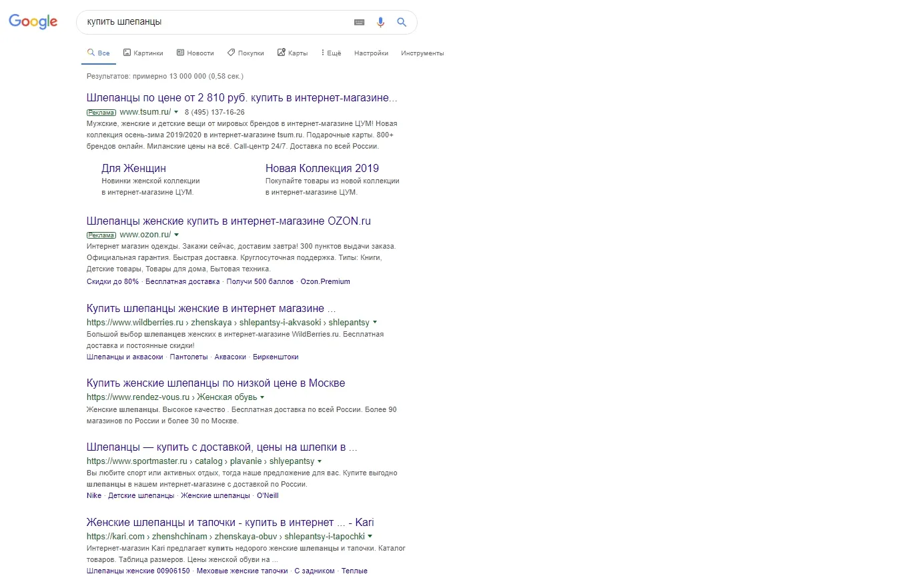The width and height of the screenshot is (914, 588).
Task: Click the Google logo
Action: point(33,21)
